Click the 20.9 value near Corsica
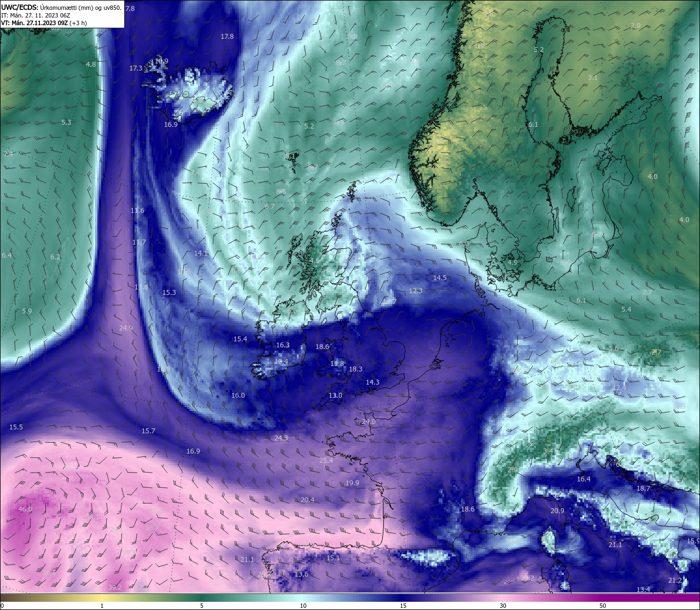 click(x=557, y=511)
